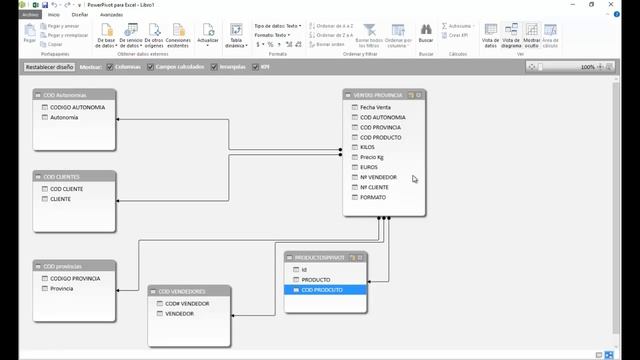Open the Avanzadas ribbon tab
640x360 pixels.
pyautogui.click(x=111, y=15)
